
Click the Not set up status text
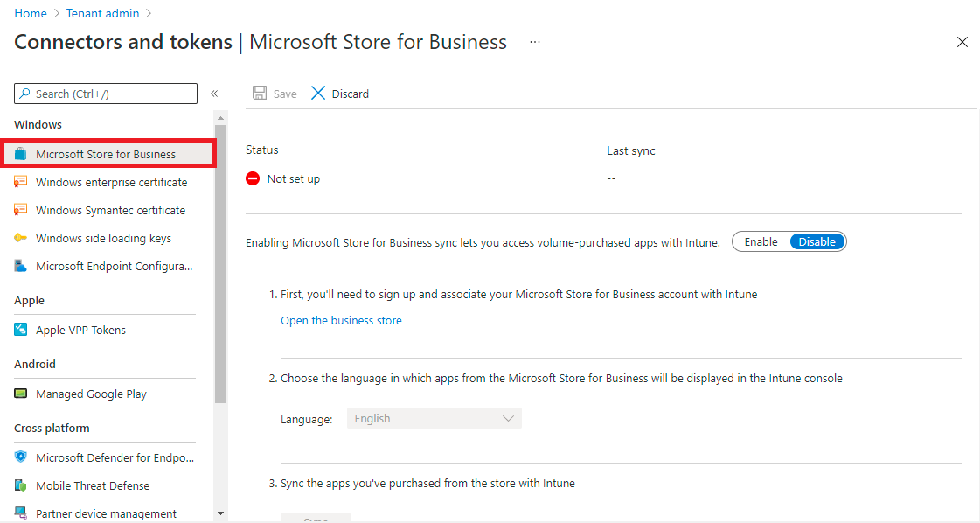point(294,179)
